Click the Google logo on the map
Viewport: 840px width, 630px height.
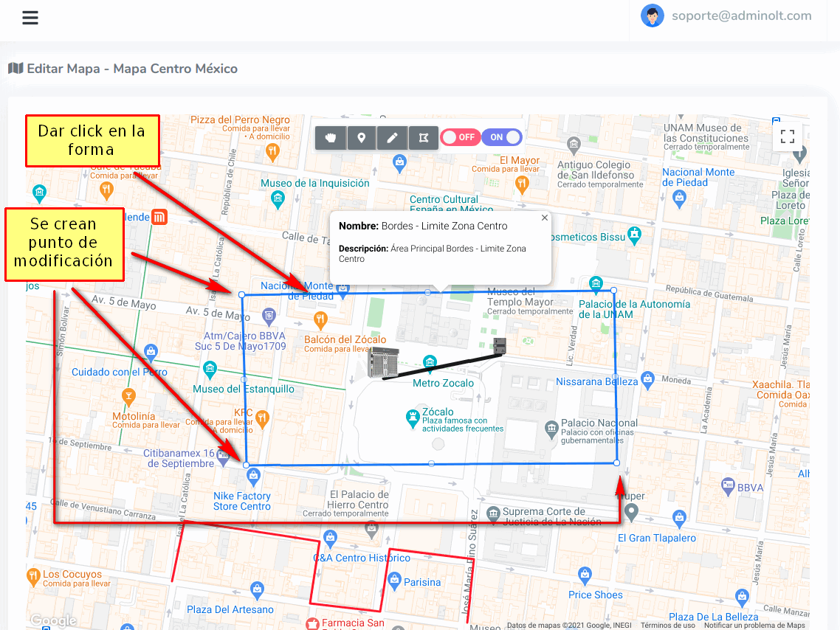tap(52, 620)
